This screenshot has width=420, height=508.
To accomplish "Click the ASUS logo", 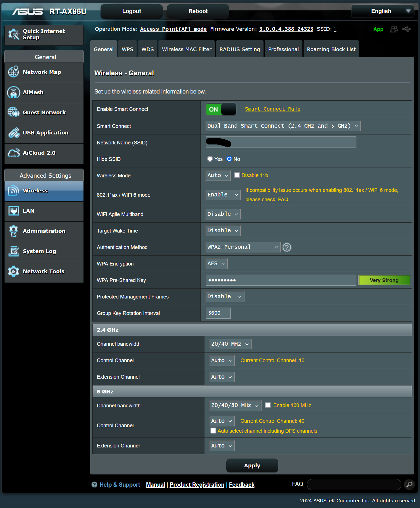I will [28, 11].
